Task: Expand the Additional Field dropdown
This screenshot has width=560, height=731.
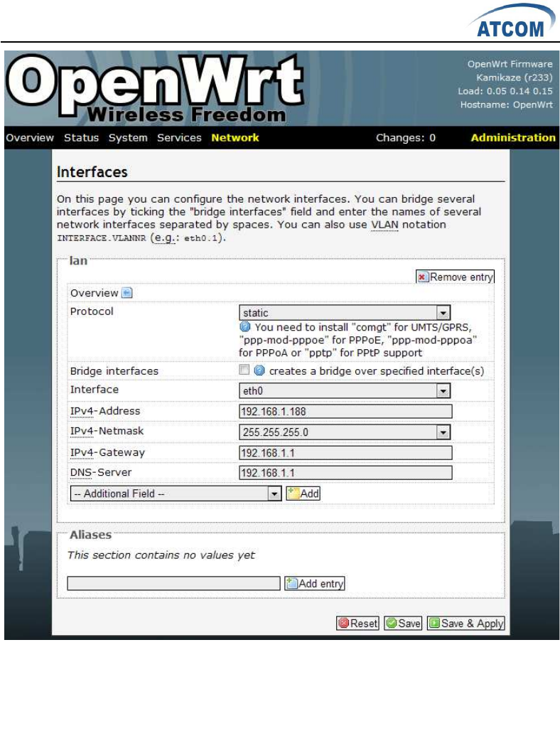Action: click(176, 493)
